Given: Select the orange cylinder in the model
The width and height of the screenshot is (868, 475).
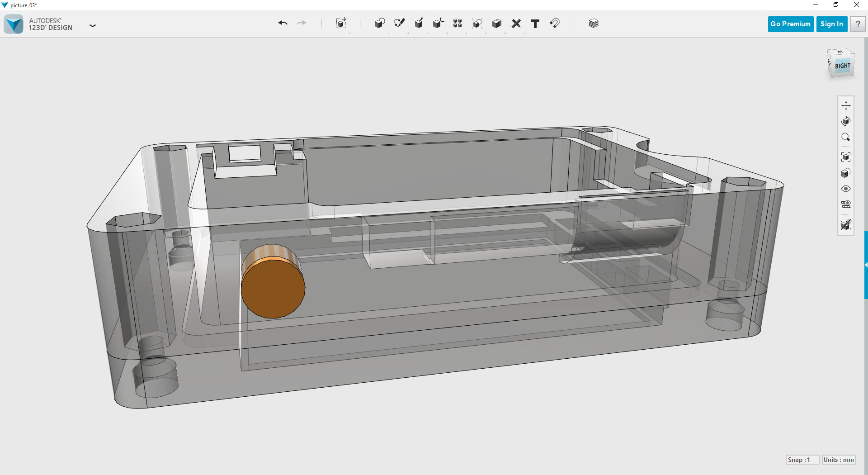Looking at the screenshot, I should click(273, 281).
